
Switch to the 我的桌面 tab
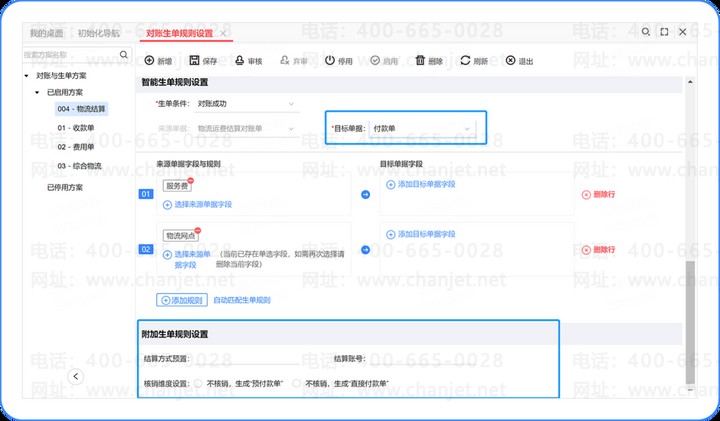tap(46, 34)
